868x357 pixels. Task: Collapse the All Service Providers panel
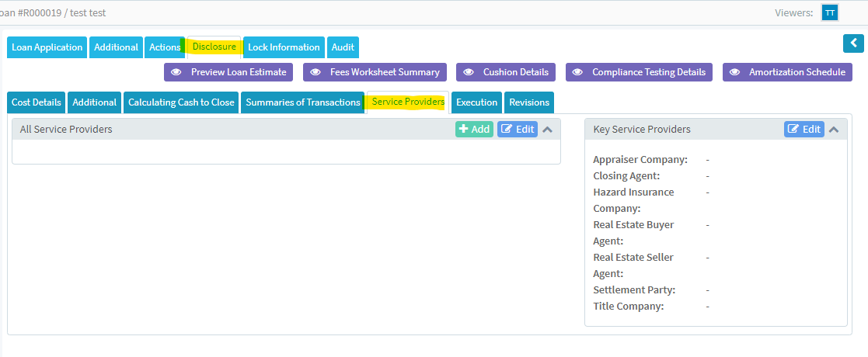click(547, 129)
